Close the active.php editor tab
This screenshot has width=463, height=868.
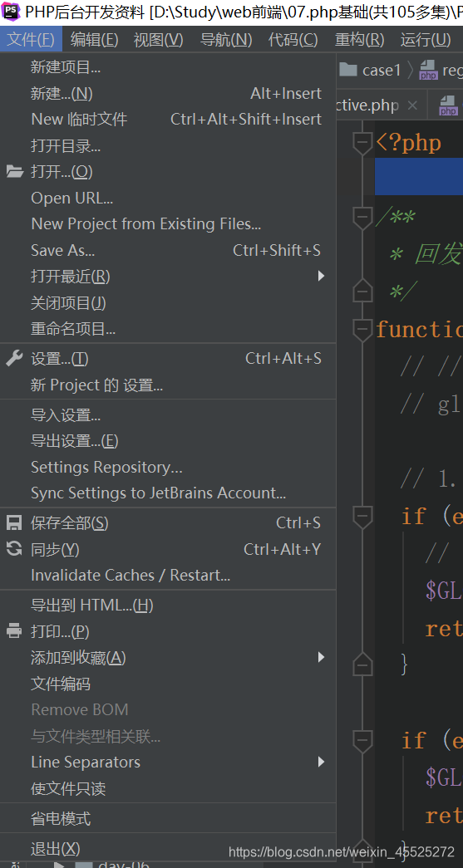[x=412, y=105]
